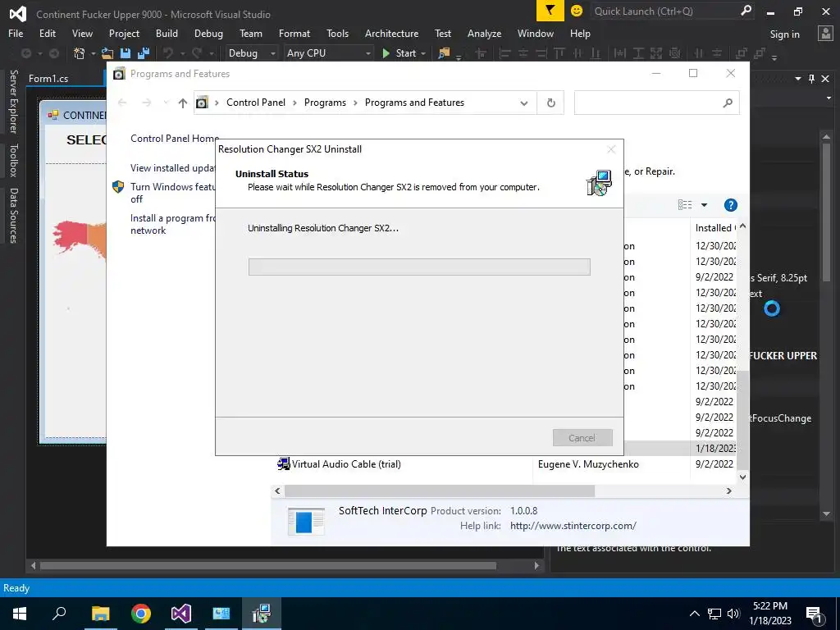The width and height of the screenshot is (840, 630).
Task: Click the Open File toolbar icon
Action: pyautogui.click(x=107, y=53)
